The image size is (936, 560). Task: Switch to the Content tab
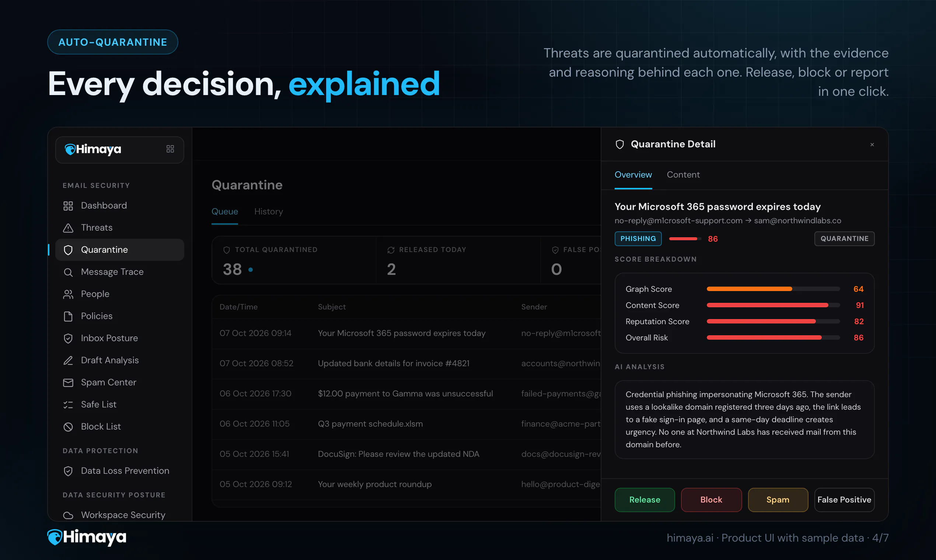[683, 175]
